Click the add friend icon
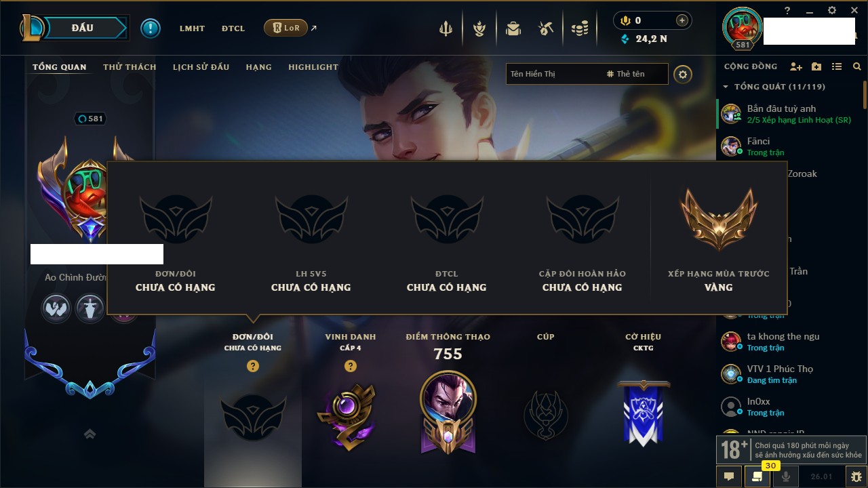The image size is (868, 488). [796, 66]
